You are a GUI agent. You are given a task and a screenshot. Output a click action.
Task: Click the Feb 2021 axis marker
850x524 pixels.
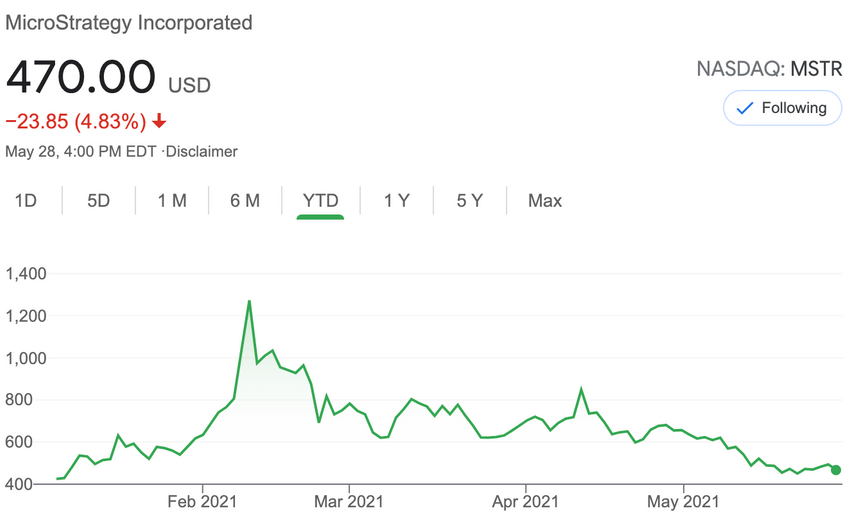click(202, 501)
